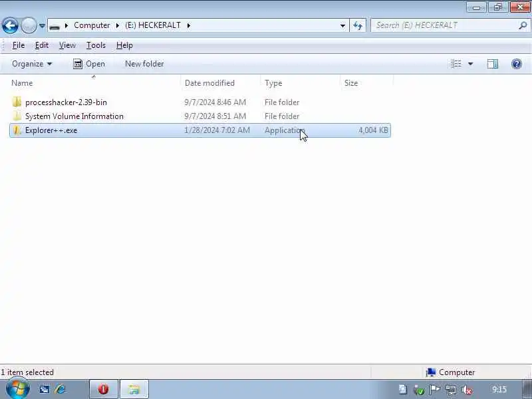Click the Explorer++.exe file name
Viewport: 532px width, 399px height.
coord(51,130)
